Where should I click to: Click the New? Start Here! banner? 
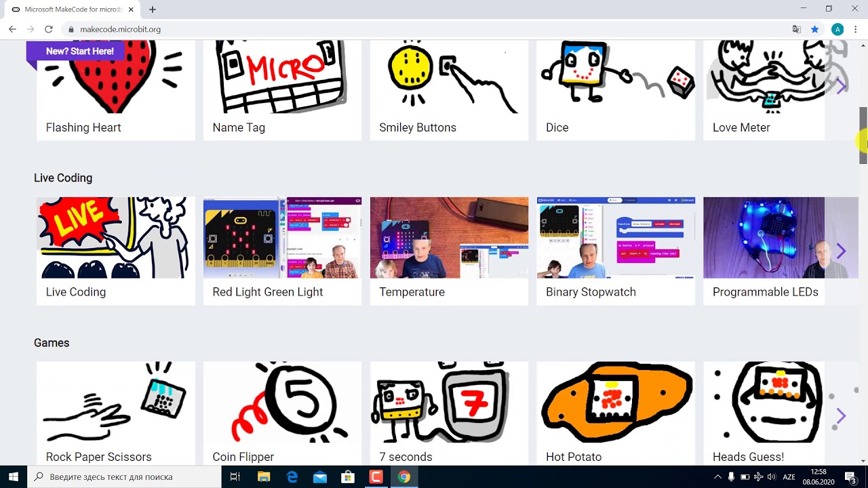click(75, 51)
